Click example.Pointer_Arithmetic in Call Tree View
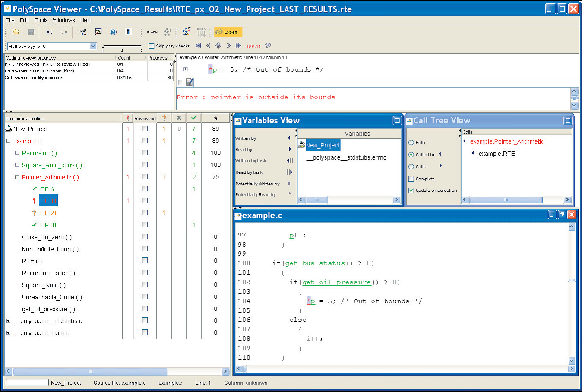Screen dimensions: 582x392 tap(507, 141)
